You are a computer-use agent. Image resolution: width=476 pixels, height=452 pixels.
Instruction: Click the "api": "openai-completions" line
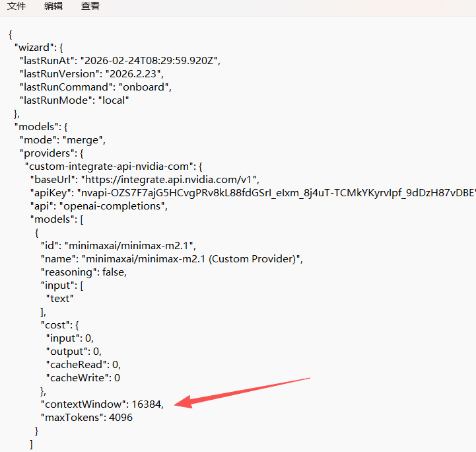click(x=99, y=206)
